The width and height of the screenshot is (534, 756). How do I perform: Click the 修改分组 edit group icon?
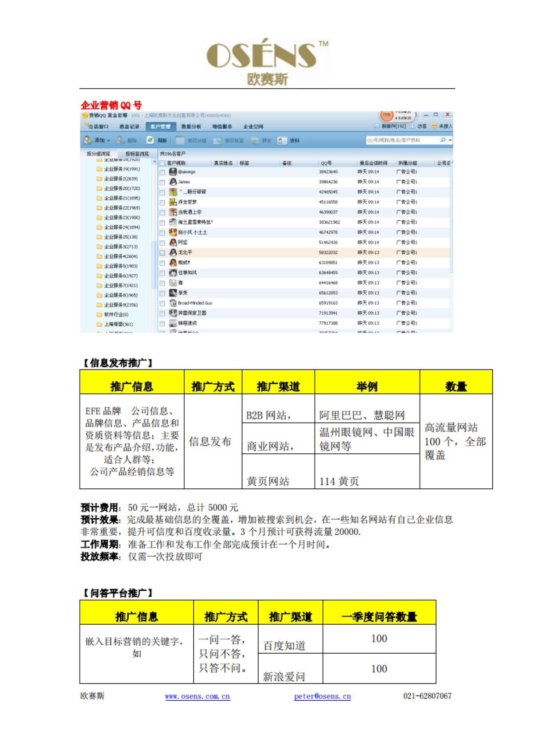(180, 140)
